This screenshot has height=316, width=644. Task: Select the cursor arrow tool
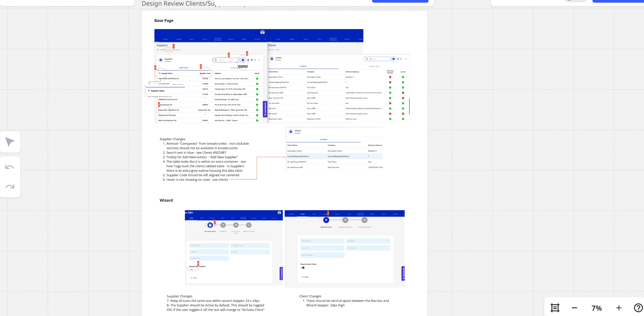coord(10,142)
